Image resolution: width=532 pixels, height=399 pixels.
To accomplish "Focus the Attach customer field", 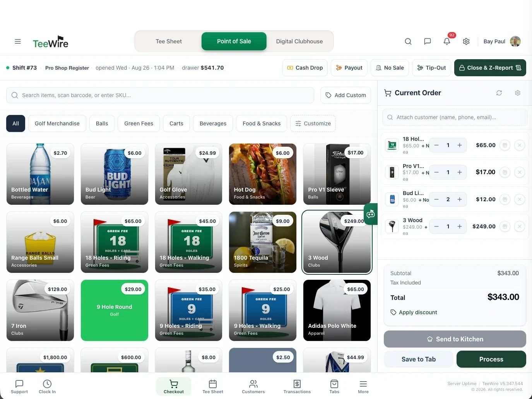I will coord(455,117).
